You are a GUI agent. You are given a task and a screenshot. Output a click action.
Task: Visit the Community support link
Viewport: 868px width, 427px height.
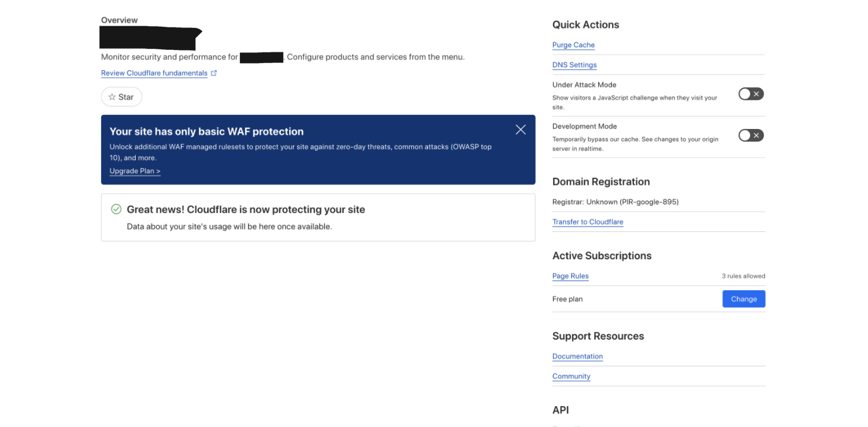point(571,376)
